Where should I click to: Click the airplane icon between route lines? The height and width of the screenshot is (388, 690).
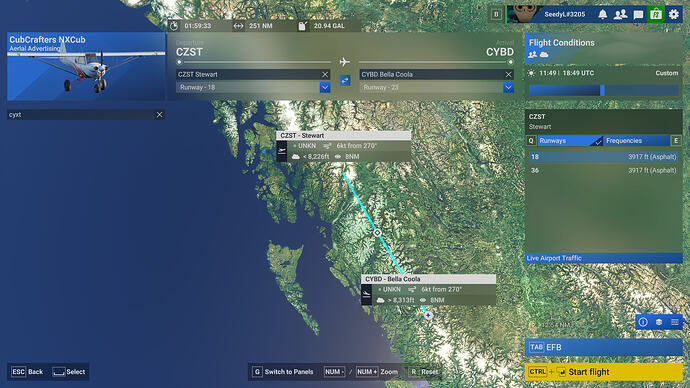345,62
